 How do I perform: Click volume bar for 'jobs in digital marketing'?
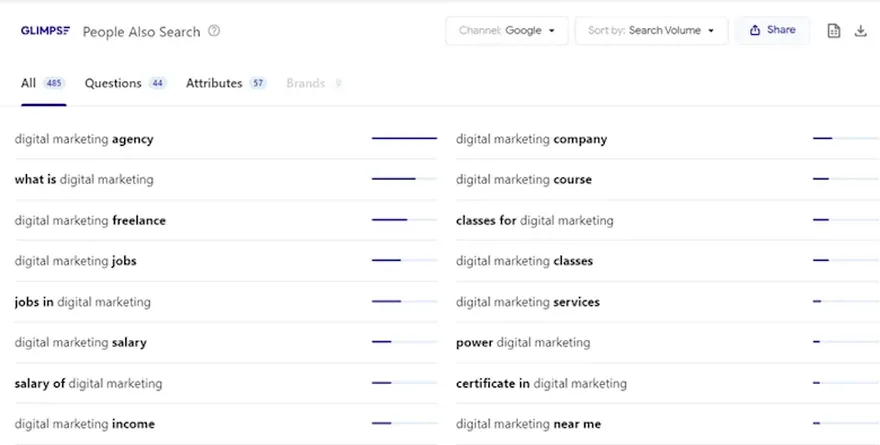(404, 301)
